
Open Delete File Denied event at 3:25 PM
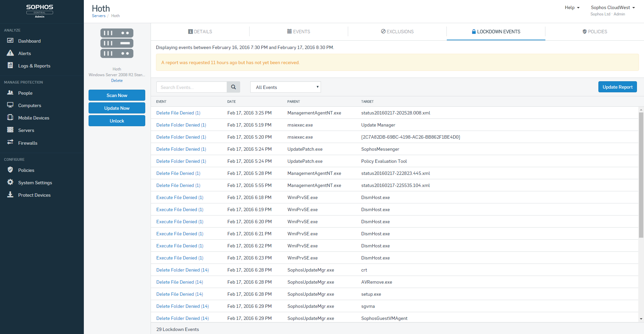point(178,113)
